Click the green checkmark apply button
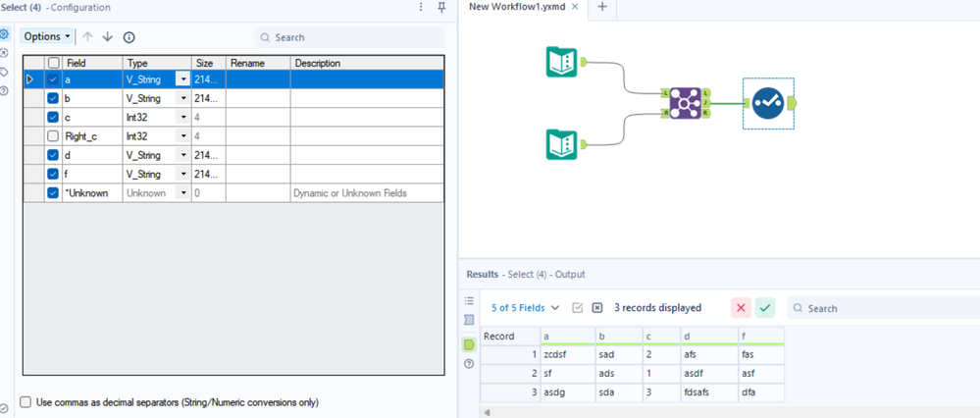The width and height of the screenshot is (980, 418). coord(764,308)
